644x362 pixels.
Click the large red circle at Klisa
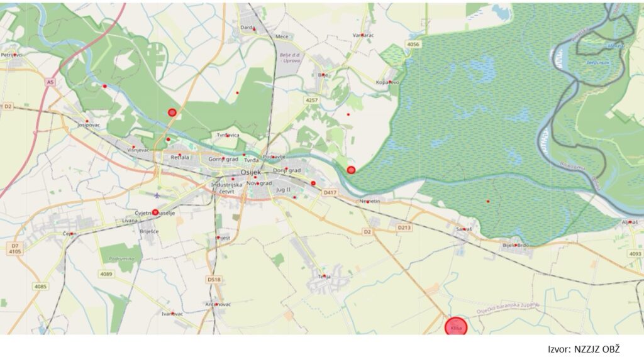pyautogui.click(x=456, y=327)
